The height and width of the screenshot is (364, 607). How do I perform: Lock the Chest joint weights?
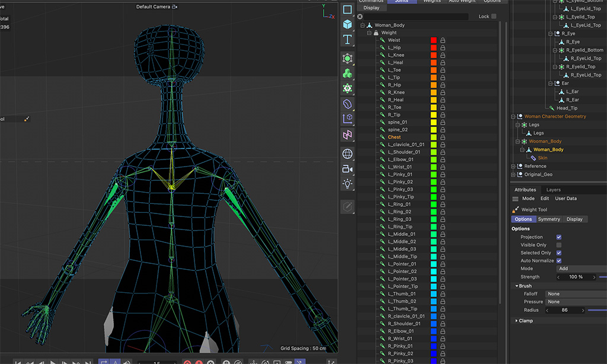pyautogui.click(x=442, y=137)
